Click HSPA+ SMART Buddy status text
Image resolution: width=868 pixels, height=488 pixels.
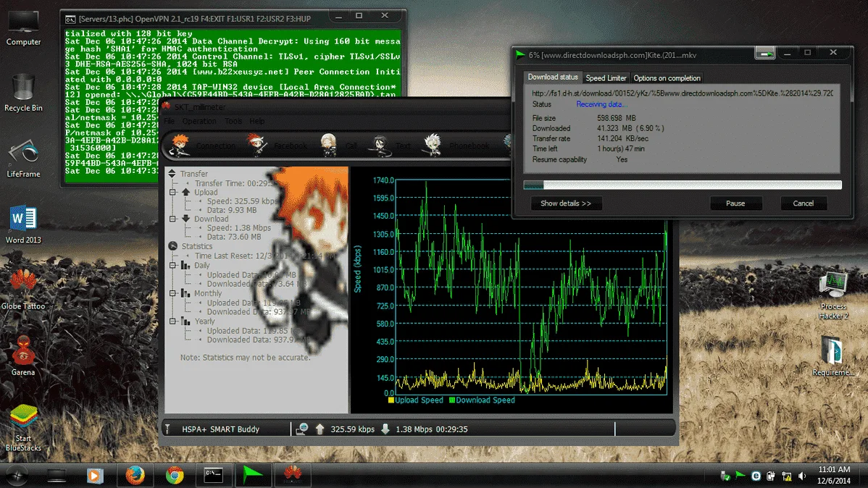point(220,429)
